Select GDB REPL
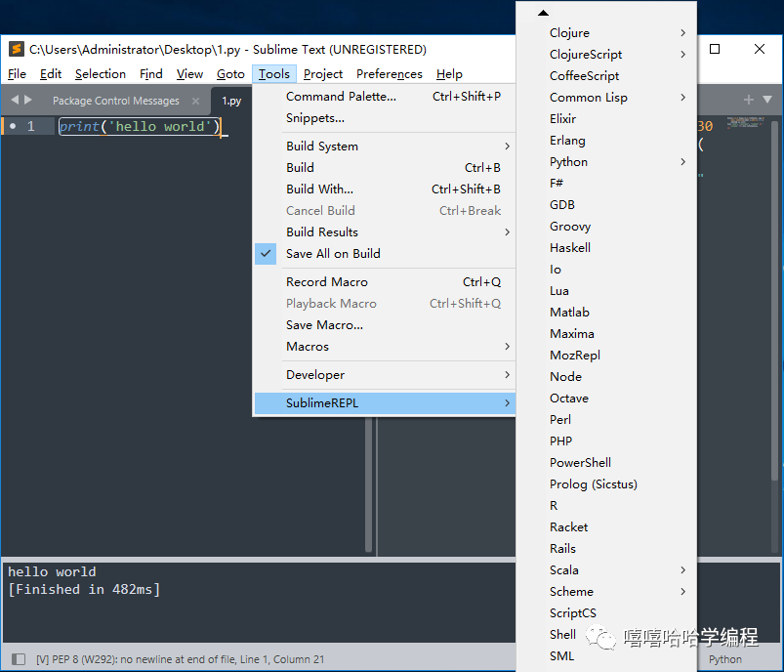 pos(606,205)
